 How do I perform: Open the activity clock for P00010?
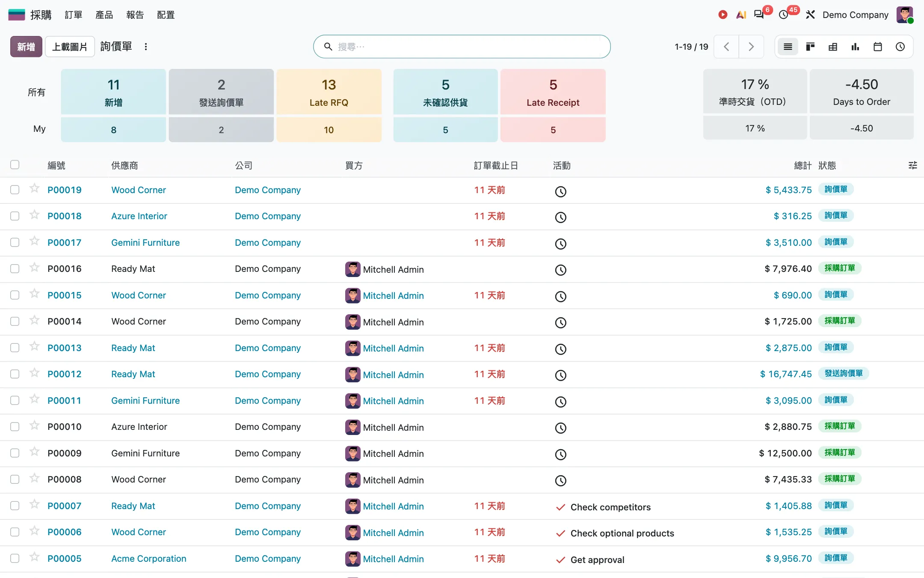click(x=560, y=428)
